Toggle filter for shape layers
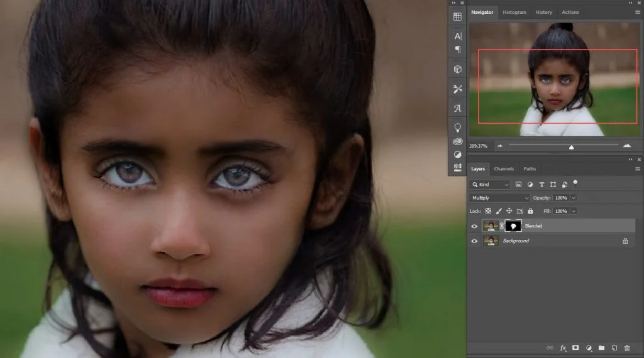This screenshot has height=358, width=644. pos(553,185)
